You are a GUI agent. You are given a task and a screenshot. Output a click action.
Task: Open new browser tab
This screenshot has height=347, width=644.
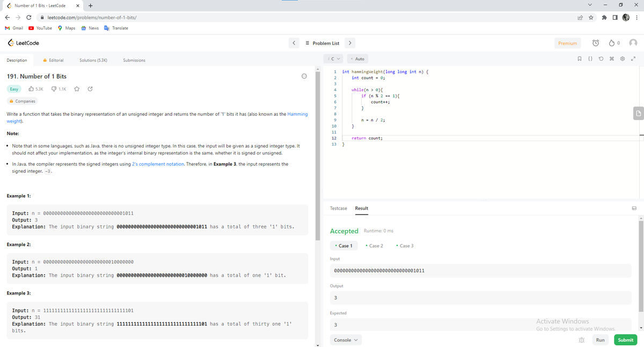(91, 6)
